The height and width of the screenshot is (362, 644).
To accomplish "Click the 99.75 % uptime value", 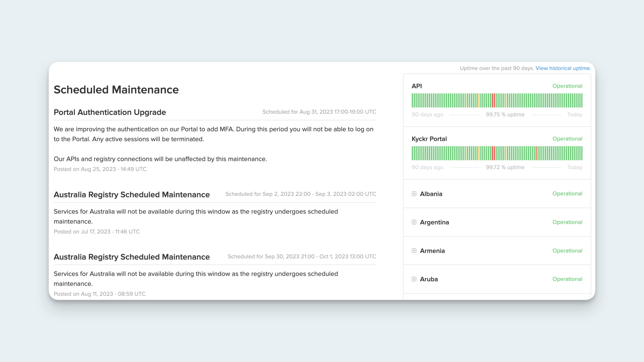I will click(505, 115).
